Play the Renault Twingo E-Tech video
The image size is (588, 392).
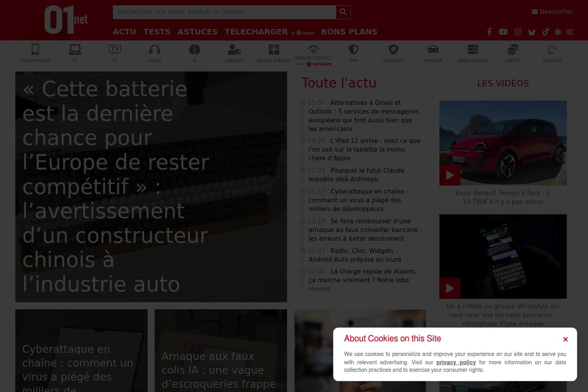[x=450, y=175]
